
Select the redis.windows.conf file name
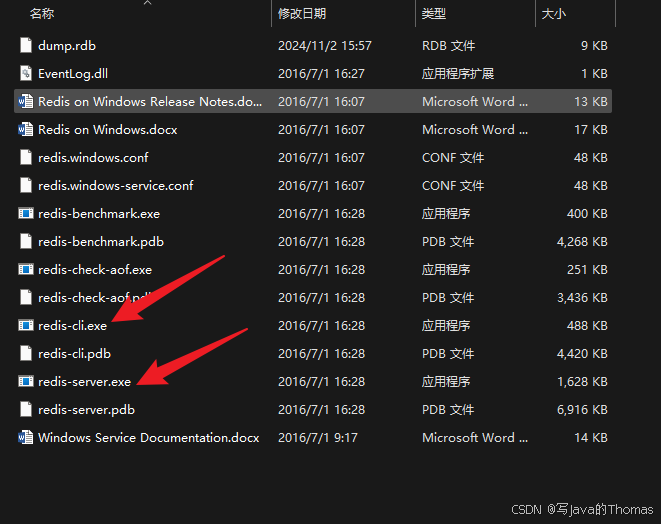(93, 158)
